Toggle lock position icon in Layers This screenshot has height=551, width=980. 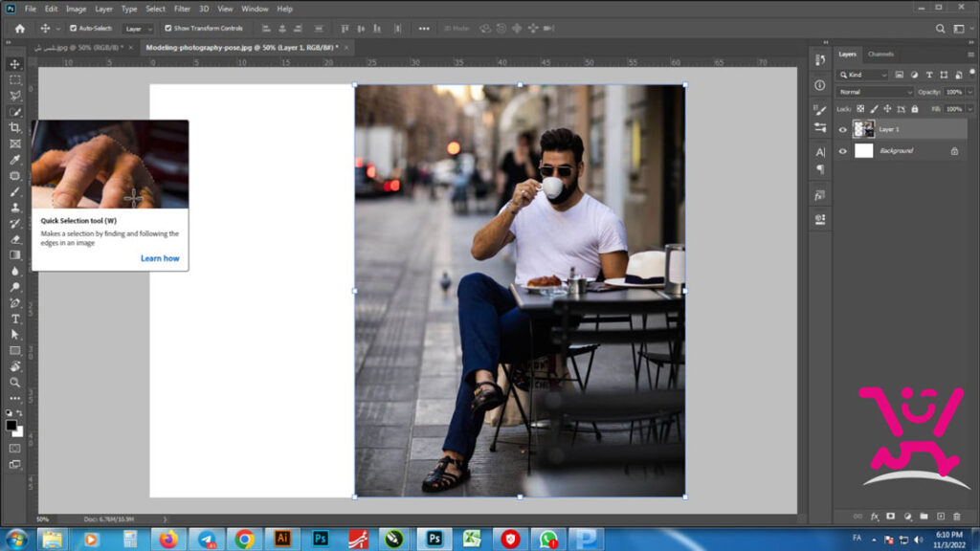click(887, 109)
